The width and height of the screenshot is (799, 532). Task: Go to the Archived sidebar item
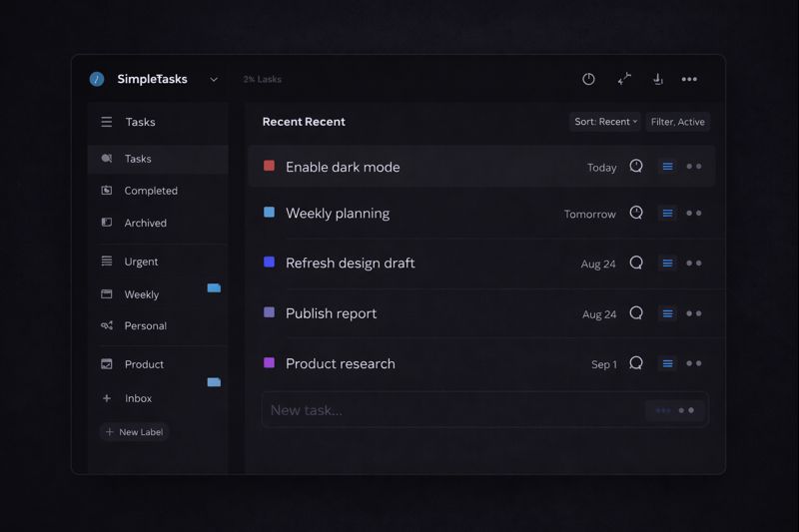(145, 223)
